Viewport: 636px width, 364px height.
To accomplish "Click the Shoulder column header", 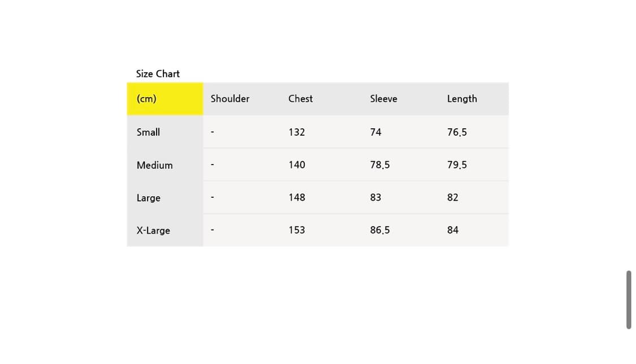I will click(x=230, y=98).
